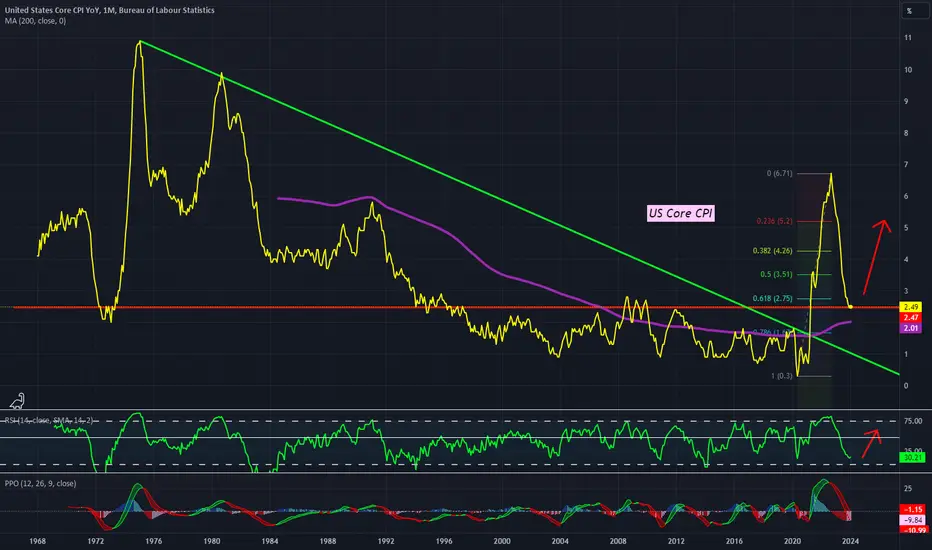Click the 0.382 (4.26) Fibonacci level label
Screen dimensions: 932x550
click(x=772, y=251)
